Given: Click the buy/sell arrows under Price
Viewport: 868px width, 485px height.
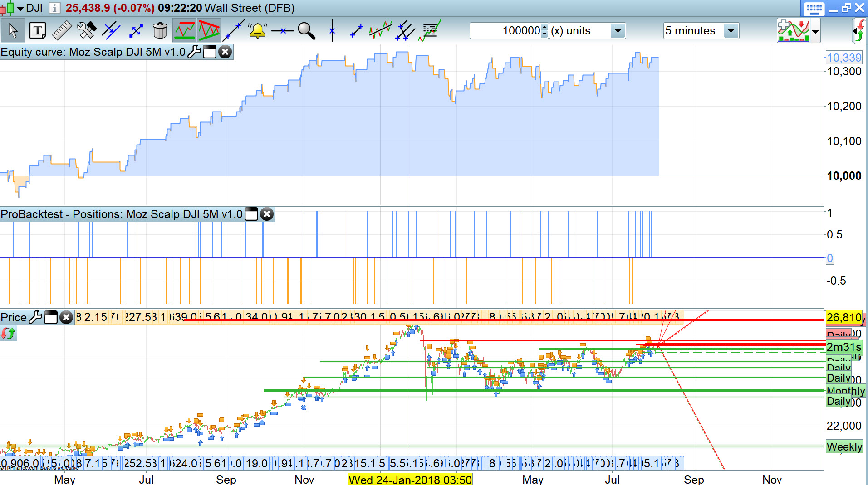Looking at the screenshot, I should tap(8, 334).
